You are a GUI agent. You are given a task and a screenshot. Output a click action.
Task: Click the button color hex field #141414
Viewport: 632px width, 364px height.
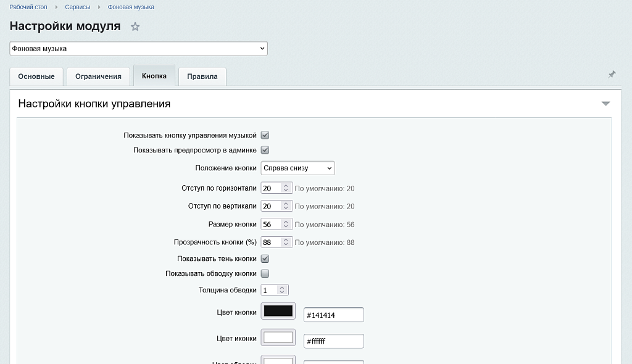(333, 315)
